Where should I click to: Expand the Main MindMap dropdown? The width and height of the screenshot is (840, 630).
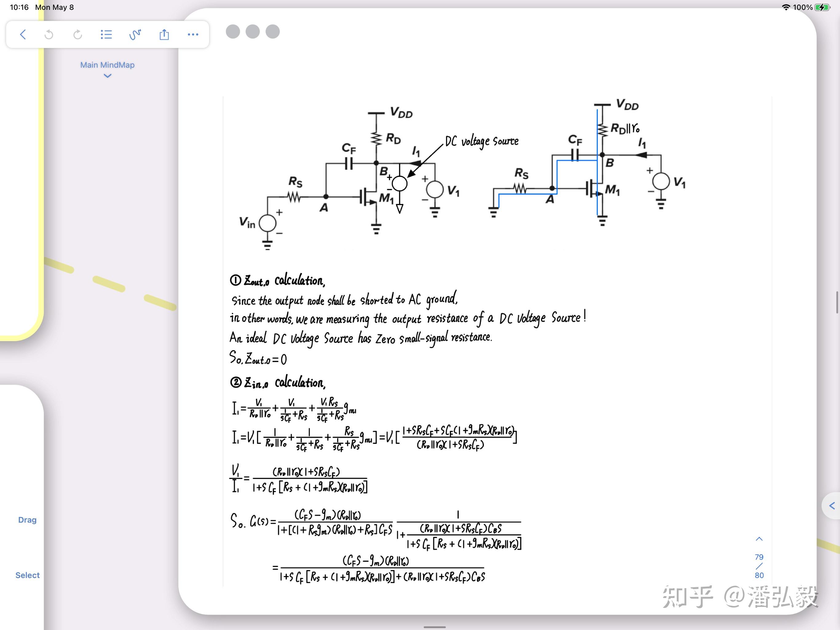coord(108,70)
